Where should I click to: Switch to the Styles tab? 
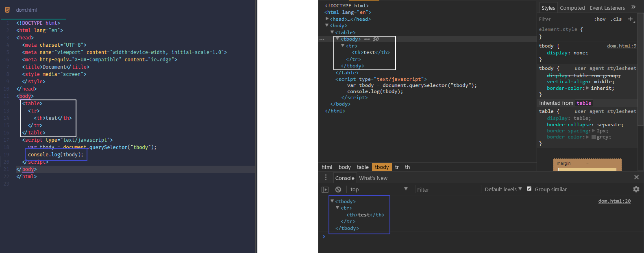(548, 8)
